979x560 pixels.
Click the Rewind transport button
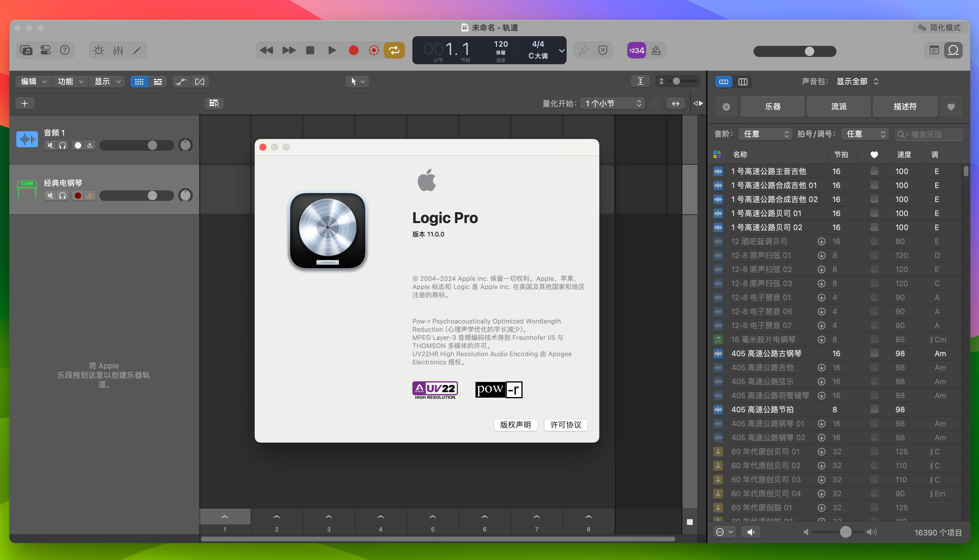pos(266,51)
